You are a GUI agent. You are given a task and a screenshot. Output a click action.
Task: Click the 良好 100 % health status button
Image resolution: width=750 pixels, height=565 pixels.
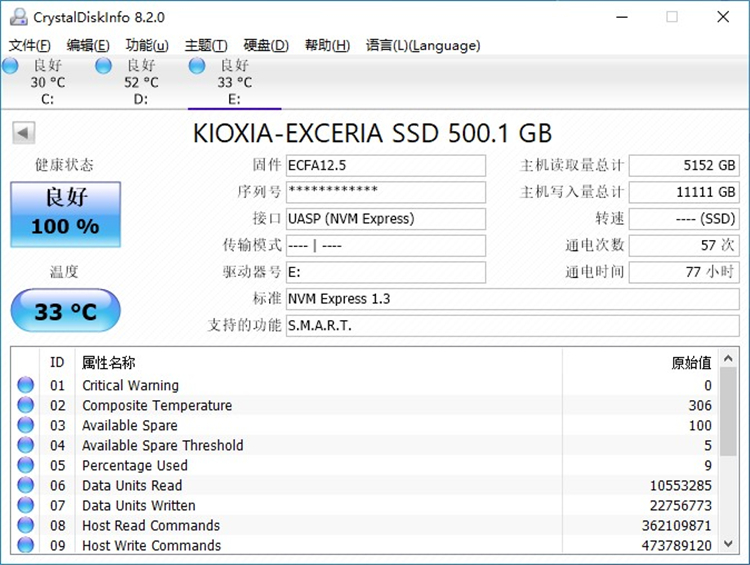[65, 214]
